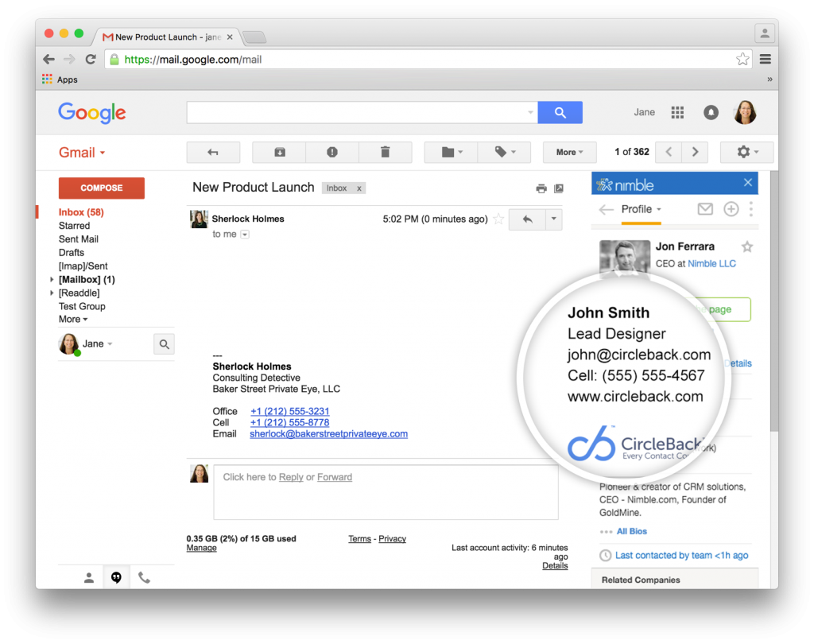Delete the email using the trash icon

386,152
